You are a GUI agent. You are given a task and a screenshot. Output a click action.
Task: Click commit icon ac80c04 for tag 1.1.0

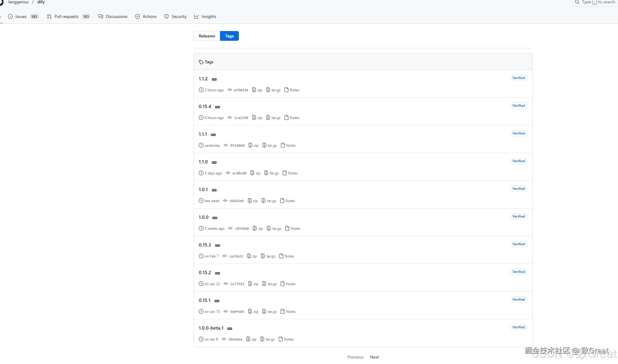(228, 173)
